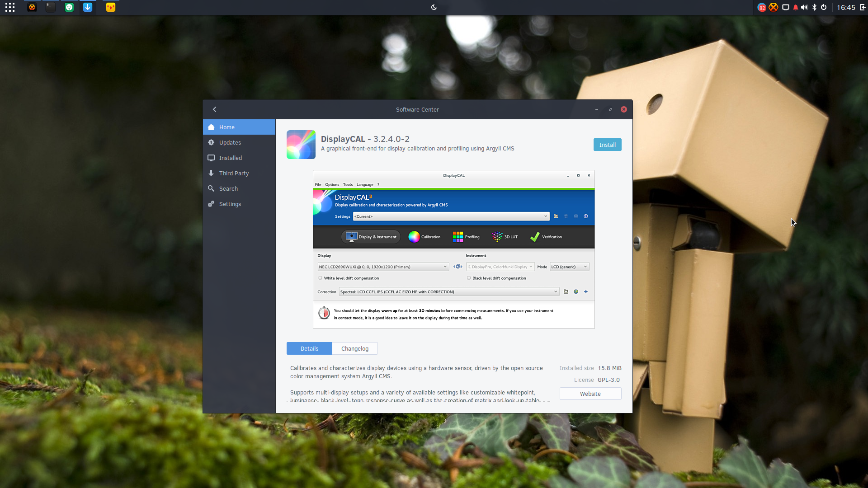Open the tray icon with the 82 badge

tap(762, 7)
